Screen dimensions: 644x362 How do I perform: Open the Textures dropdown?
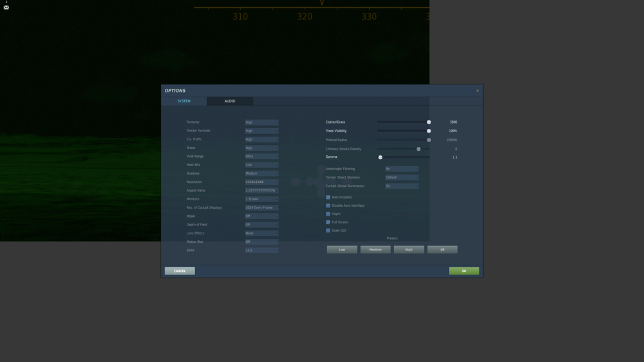261,122
